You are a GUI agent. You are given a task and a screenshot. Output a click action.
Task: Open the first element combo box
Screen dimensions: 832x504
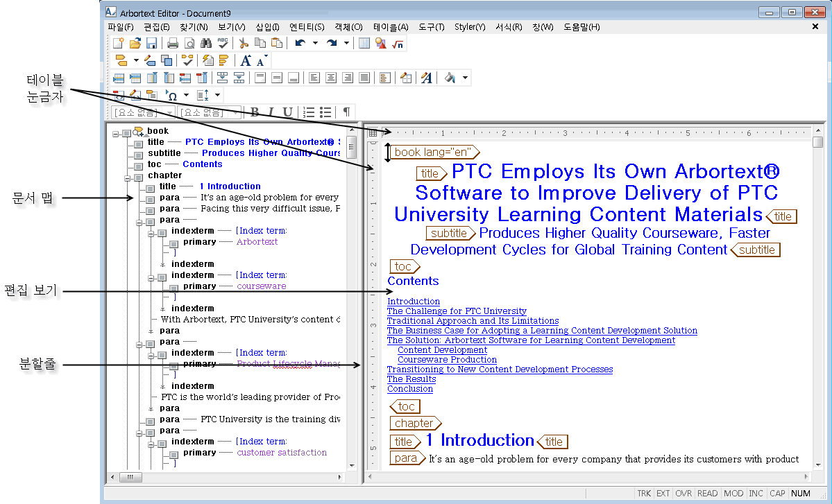pyautogui.click(x=143, y=112)
